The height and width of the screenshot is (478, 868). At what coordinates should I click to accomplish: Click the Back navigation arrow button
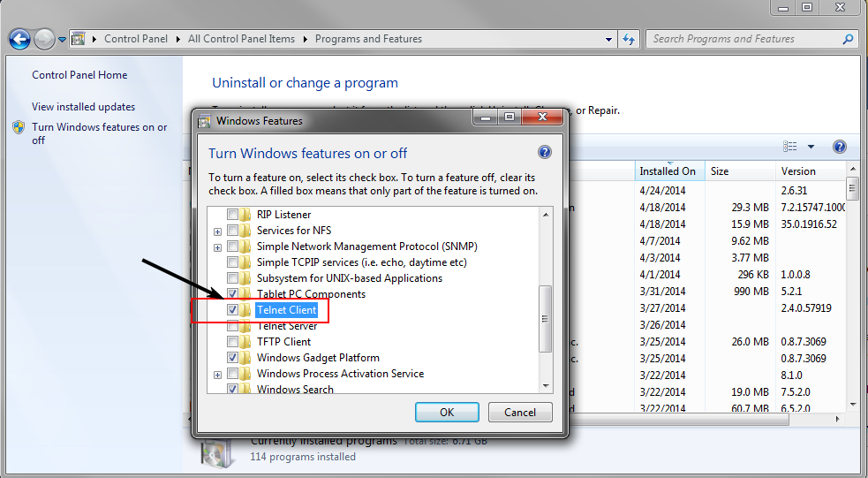(x=20, y=40)
